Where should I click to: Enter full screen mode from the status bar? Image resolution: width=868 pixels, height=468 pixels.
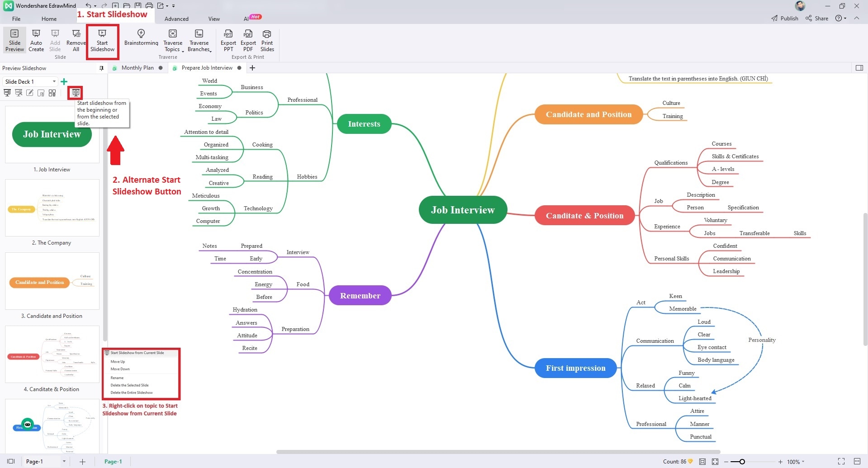point(841,461)
